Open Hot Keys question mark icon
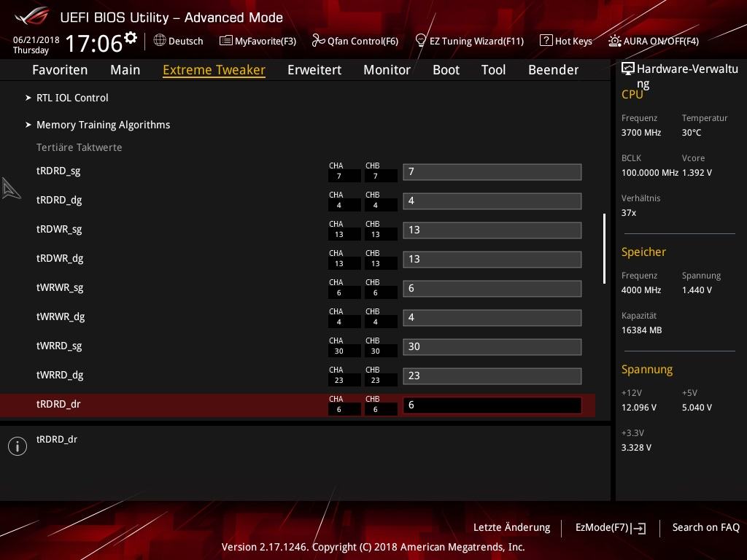The height and width of the screenshot is (560, 747). (546, 41)
